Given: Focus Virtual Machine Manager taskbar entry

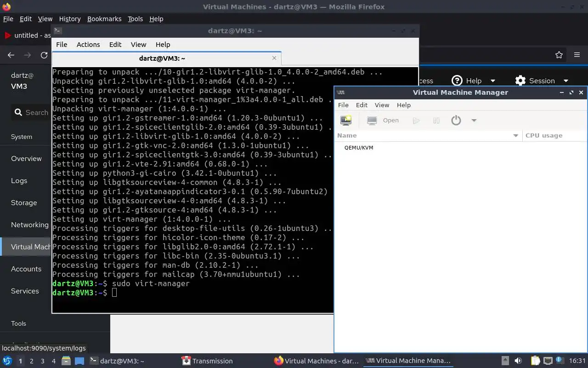Looking at the screenshot, I should (408, 361).
